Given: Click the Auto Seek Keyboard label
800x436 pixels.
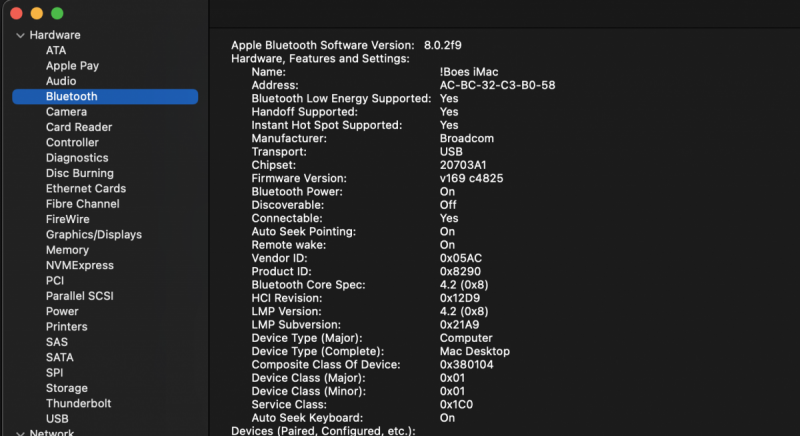Looking at the screenshot, I should [x=307, y=418].
